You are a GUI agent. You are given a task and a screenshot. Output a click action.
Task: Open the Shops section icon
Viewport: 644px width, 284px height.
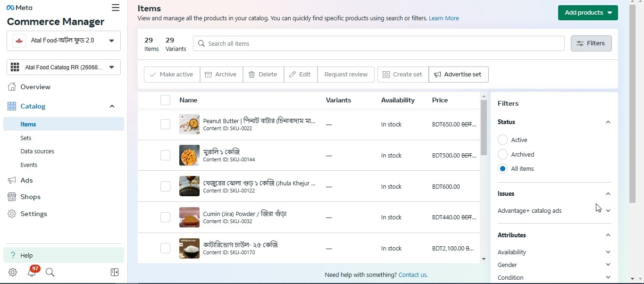(x=11, y=197)
